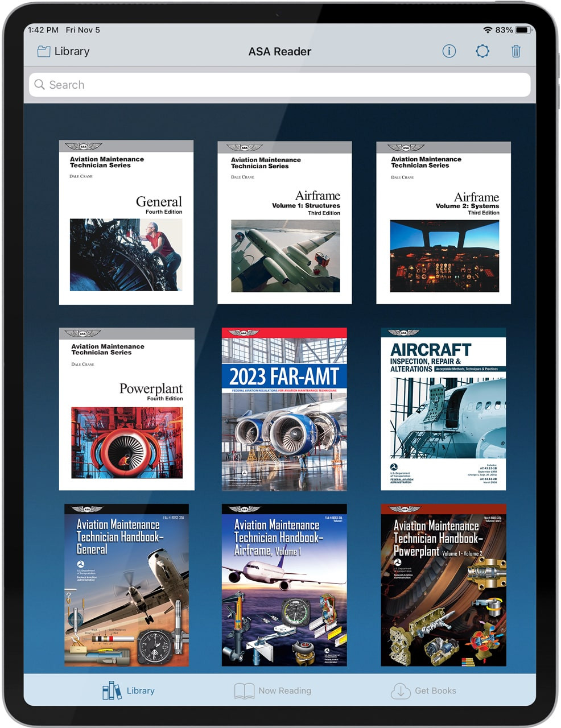The image size is (561, 728).
Task: Tap the info icon in the toolbar
Action: pyautogui.click(x=449, y=51)
